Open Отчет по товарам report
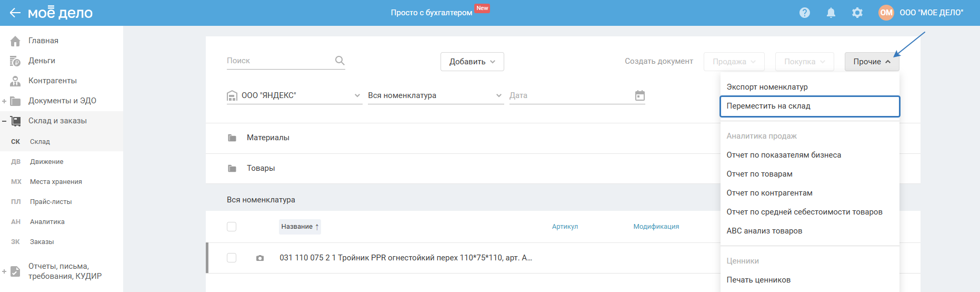Image resolution: width=980 pixels, height=292 pixels. (x=759, y=174)
